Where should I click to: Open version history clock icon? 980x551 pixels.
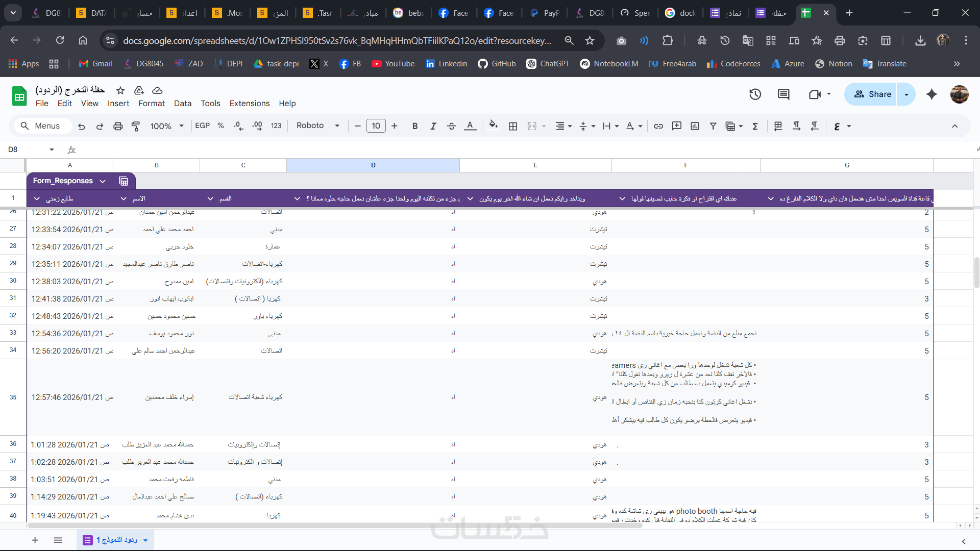coord(755,94)
